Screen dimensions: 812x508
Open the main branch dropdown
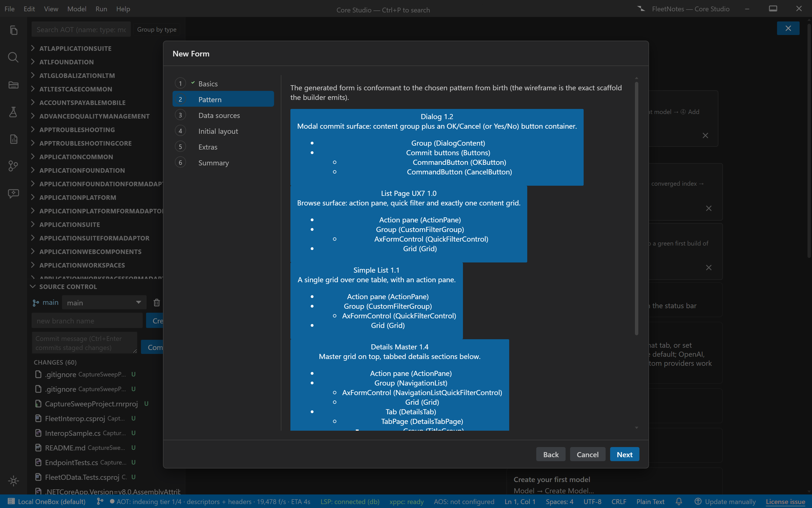[104, 302]
